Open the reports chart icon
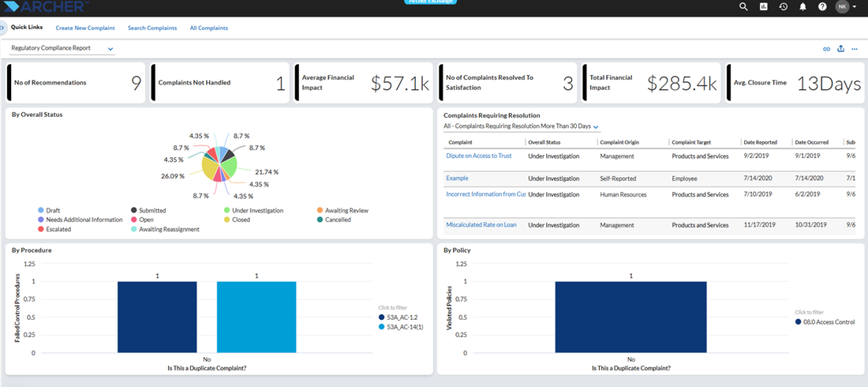Image resolution: width=868 pixels, height=387 pixels. click(x=763, y=6)
